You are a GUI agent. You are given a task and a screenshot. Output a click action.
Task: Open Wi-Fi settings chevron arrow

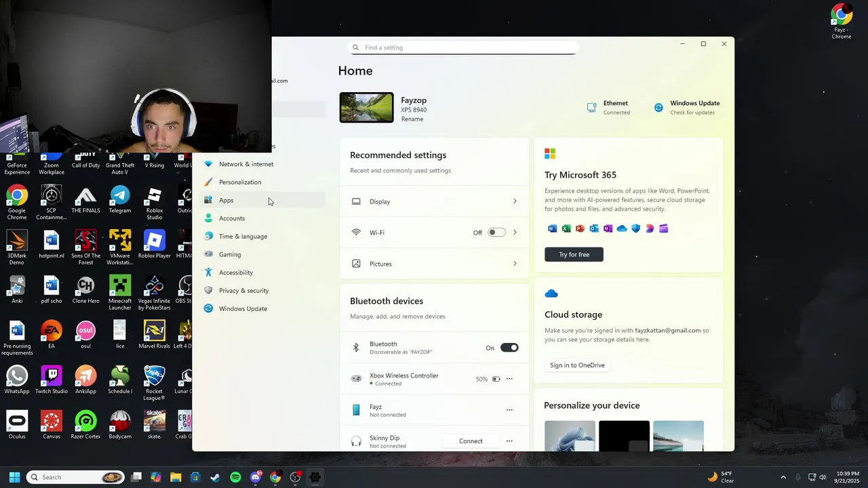click(515, 232)
